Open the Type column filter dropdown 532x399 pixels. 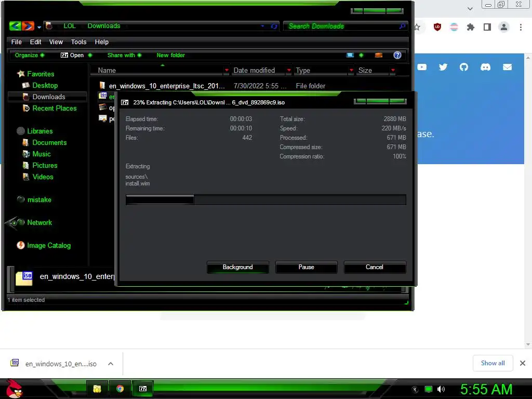pyautogui.click(x=351, y=70)
